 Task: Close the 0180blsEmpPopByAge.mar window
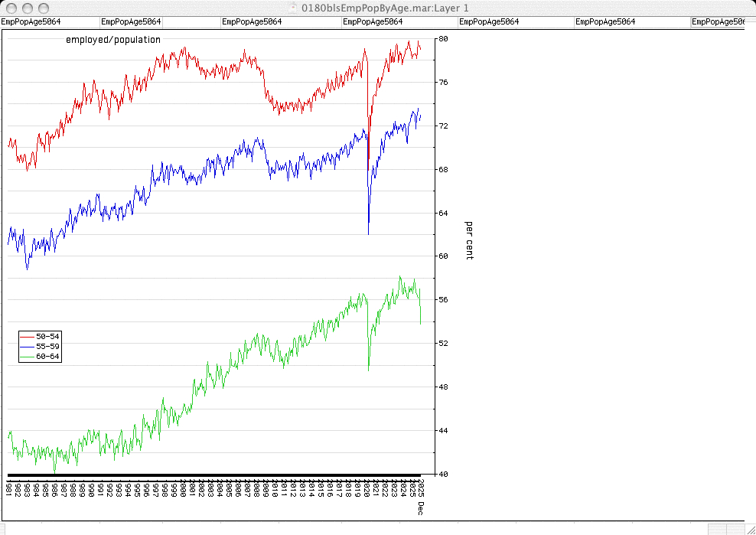point(11,8)
